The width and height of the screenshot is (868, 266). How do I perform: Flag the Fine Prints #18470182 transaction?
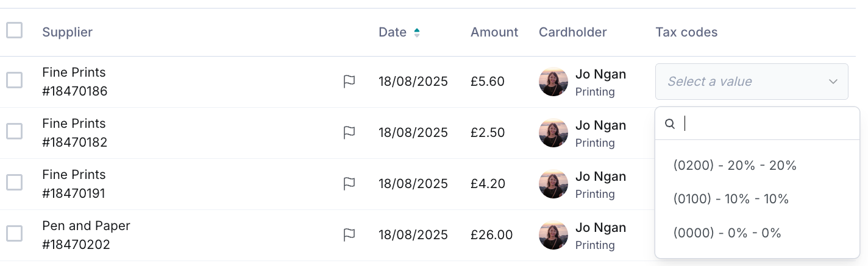(349, 133)
